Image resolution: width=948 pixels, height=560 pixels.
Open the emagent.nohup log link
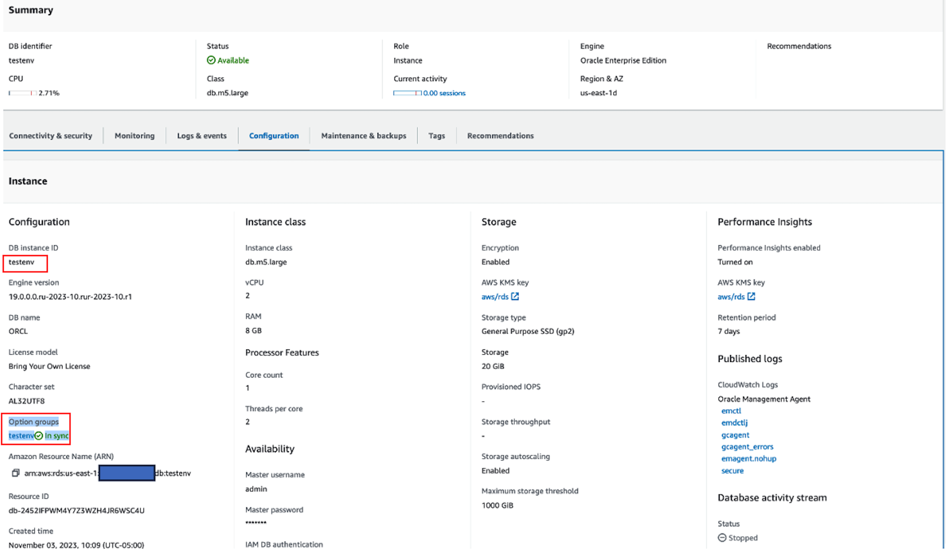point(748,459)
